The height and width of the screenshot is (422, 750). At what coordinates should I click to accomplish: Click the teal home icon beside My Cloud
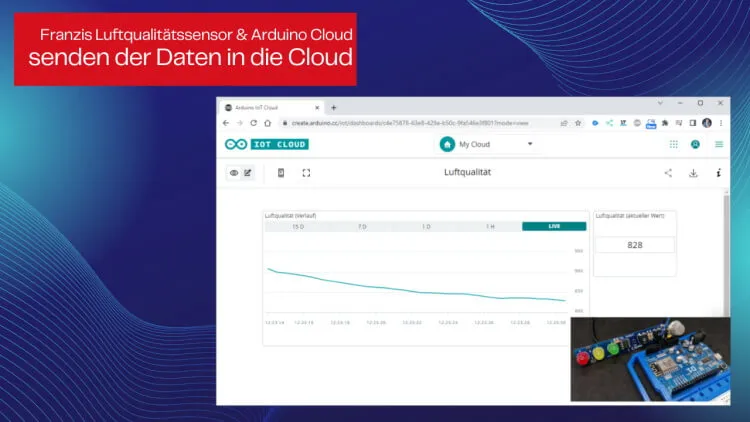(447, 144)
